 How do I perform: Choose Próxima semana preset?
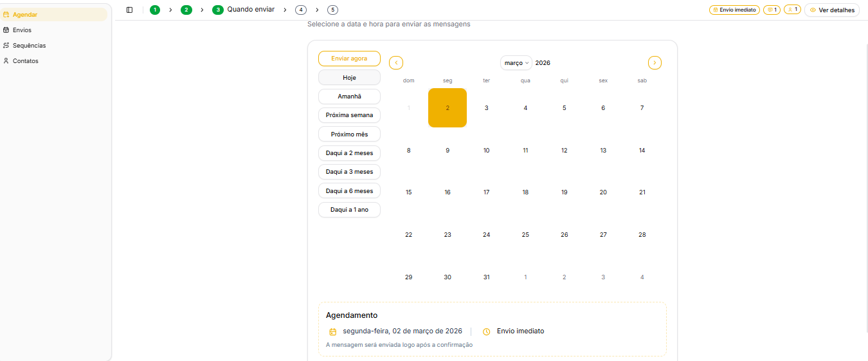[349, 115]
